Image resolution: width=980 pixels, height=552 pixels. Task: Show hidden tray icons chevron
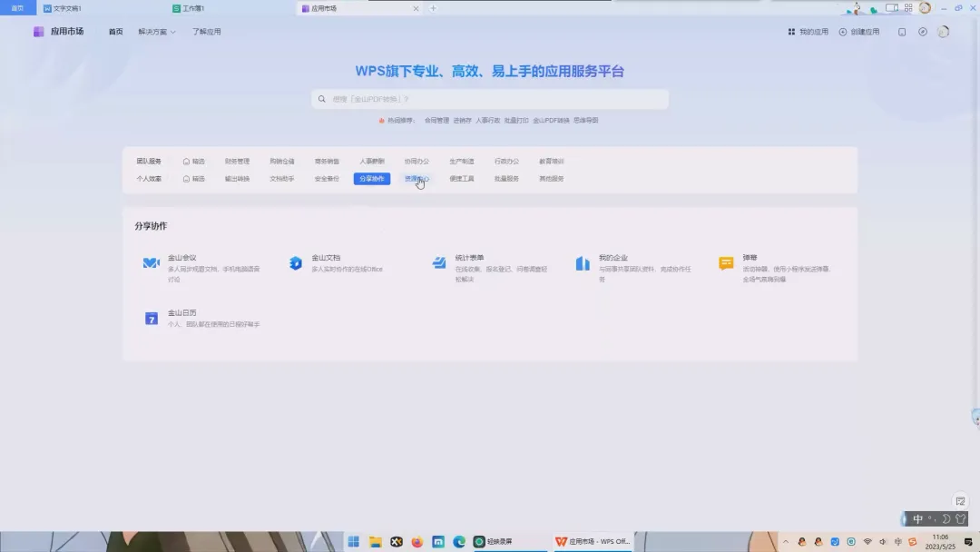(x=786, y=541)
